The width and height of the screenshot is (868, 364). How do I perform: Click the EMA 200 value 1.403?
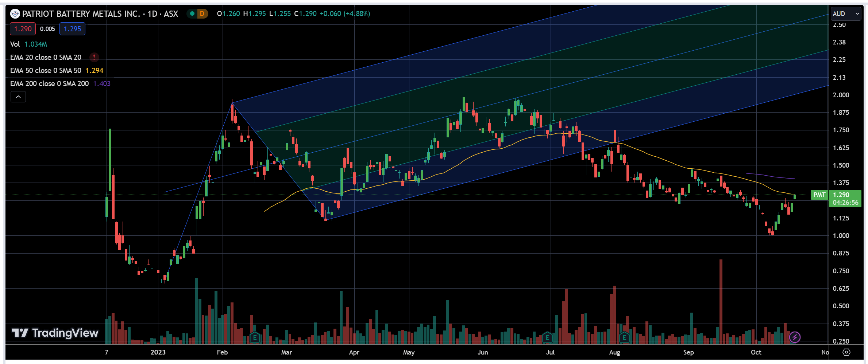102,83
